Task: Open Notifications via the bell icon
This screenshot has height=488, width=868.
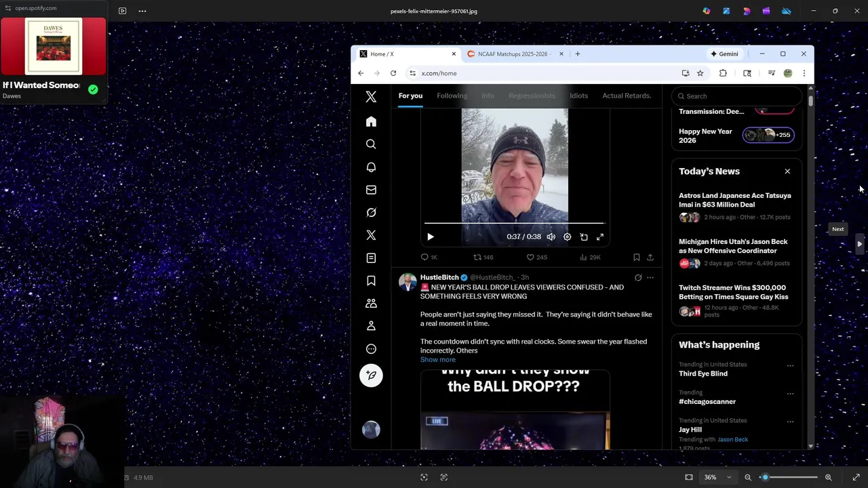Action: click(371, 167)
